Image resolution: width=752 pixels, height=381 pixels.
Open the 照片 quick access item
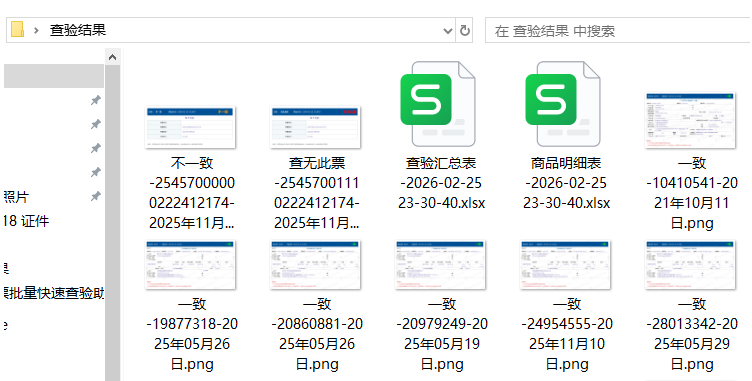tap(15, 197)
